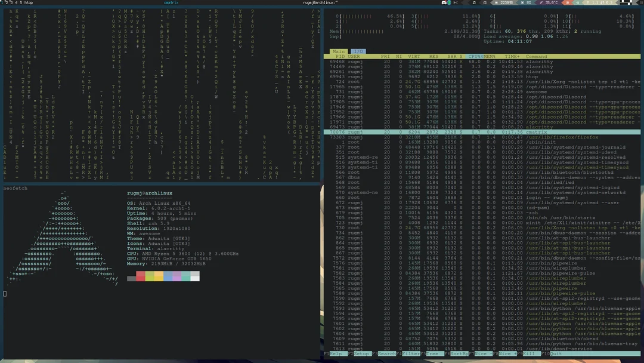Select the Main tab in htop

(x=338, y=51)
